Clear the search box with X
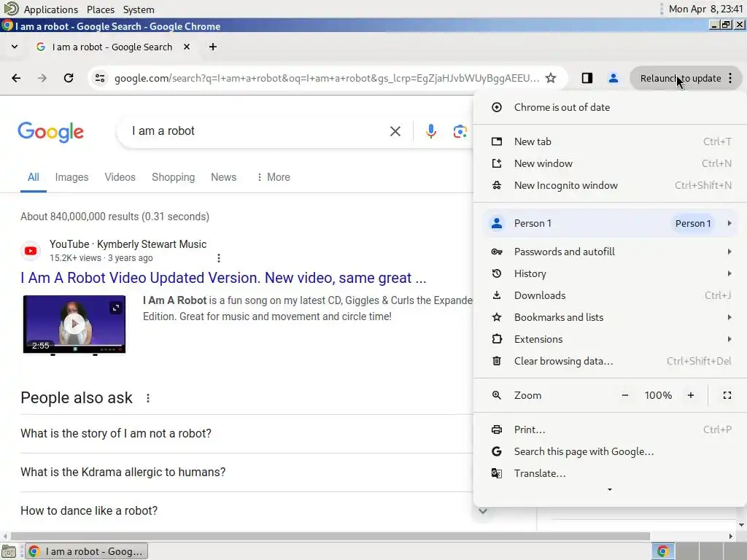Screen dimensions: 747x560 (395, 131)
